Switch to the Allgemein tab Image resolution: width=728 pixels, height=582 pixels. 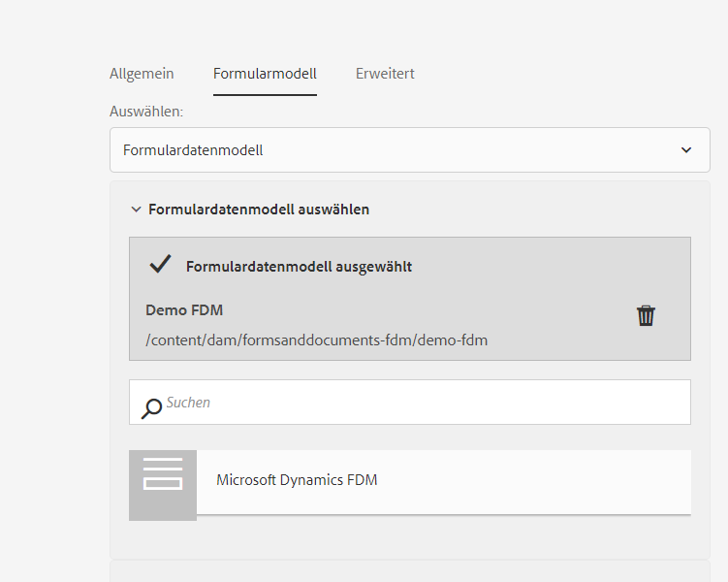[142, 74]
